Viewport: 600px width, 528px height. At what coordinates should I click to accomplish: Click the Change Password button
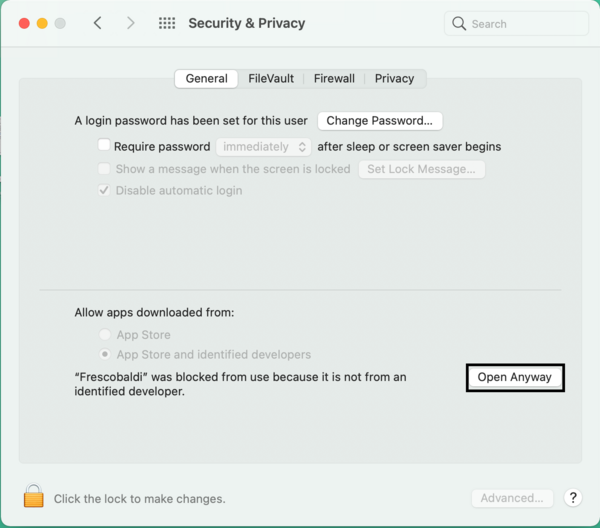(x=379, y=121)
